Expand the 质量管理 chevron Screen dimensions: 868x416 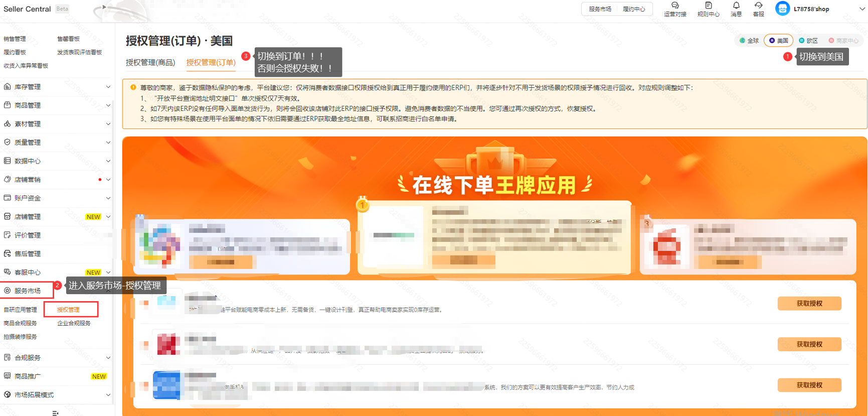pyautogui.click(x=108, y=143)
